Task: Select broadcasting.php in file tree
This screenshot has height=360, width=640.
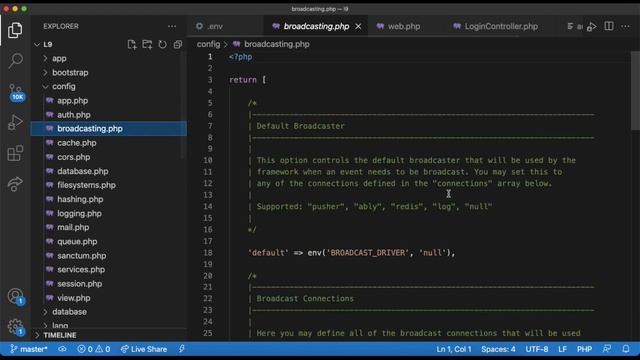Action: tap(109, 129)
